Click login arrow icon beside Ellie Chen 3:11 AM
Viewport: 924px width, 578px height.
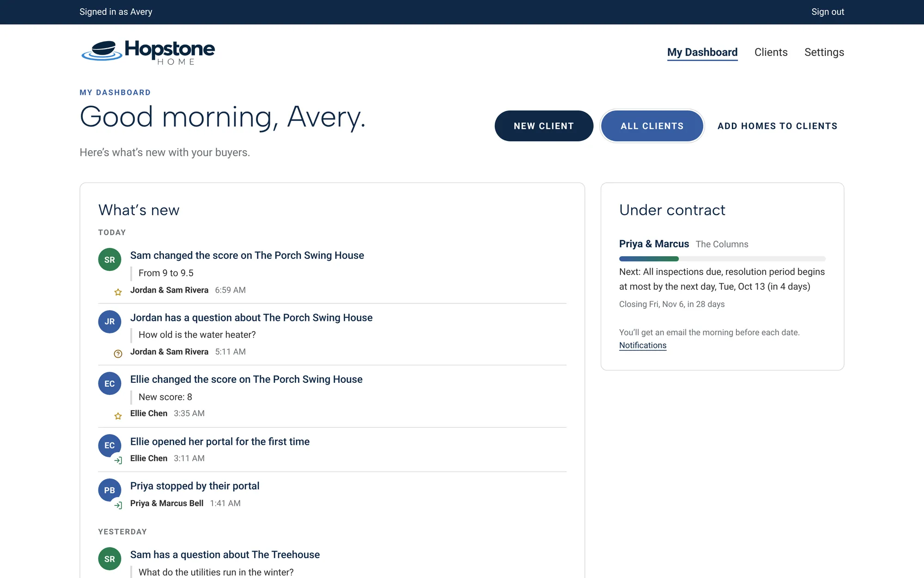tap(118, 460)
